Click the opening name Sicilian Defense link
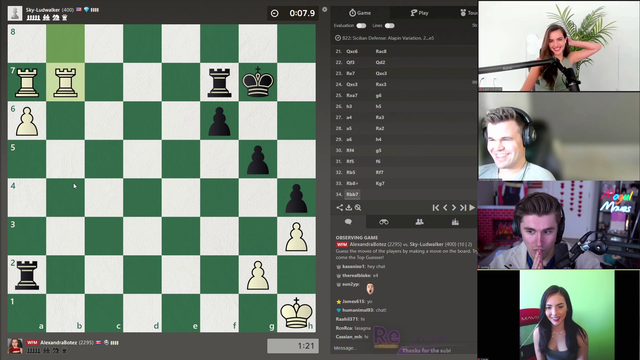This screenshot has width=640, height=360. pos(388,38)
